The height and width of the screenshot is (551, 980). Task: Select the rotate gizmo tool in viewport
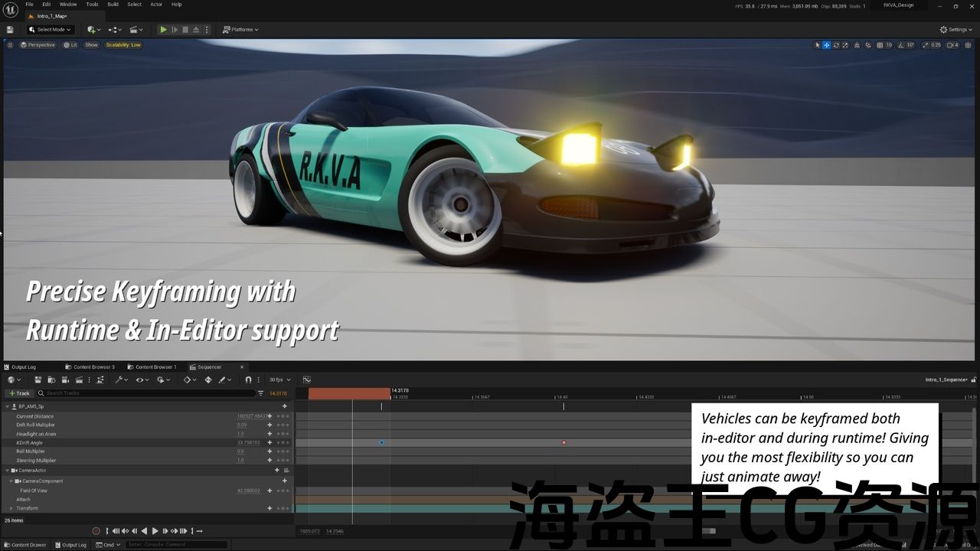pos(836,45)
